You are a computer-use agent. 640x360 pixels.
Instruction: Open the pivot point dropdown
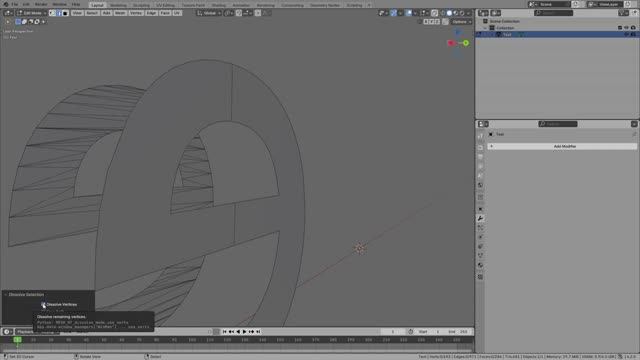click(229, 13)
